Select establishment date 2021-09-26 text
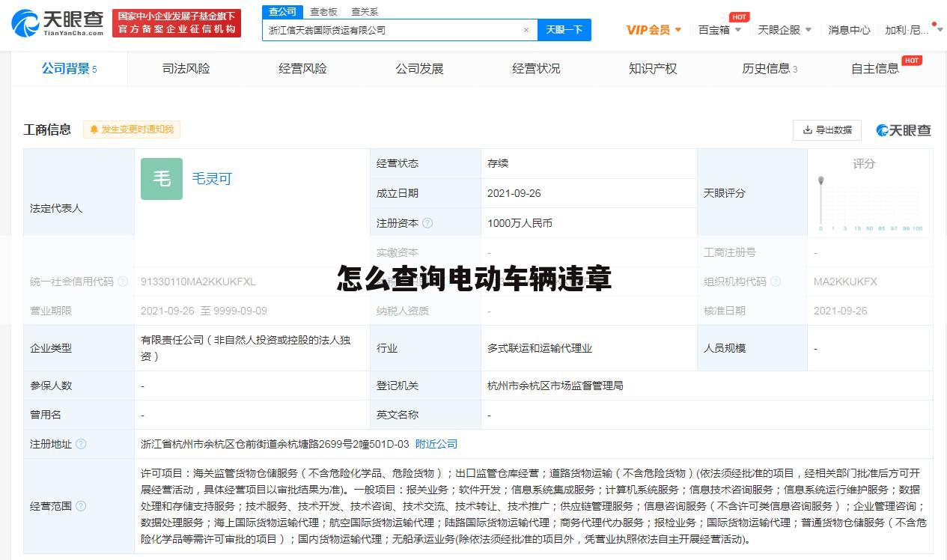 pyautogui.click(x=514, y=193)
